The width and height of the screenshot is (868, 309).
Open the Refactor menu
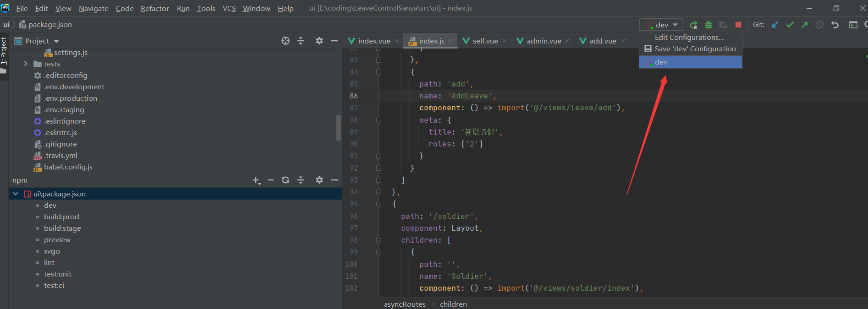pos(155,8)
